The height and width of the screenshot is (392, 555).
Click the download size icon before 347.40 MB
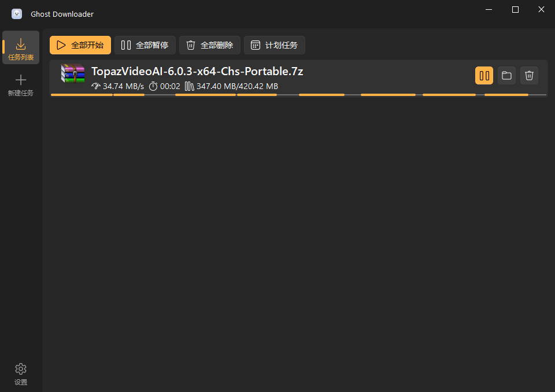(x=190, y=86)
